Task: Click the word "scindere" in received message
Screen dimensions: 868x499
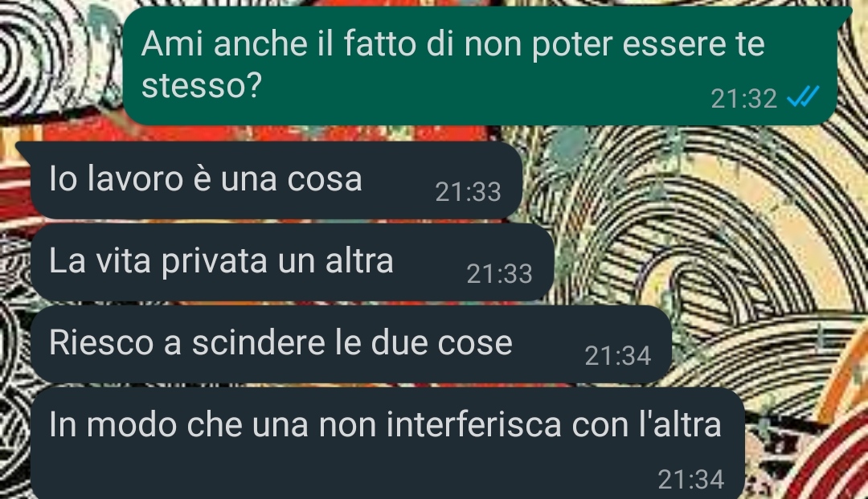Action: coord(258,342)
